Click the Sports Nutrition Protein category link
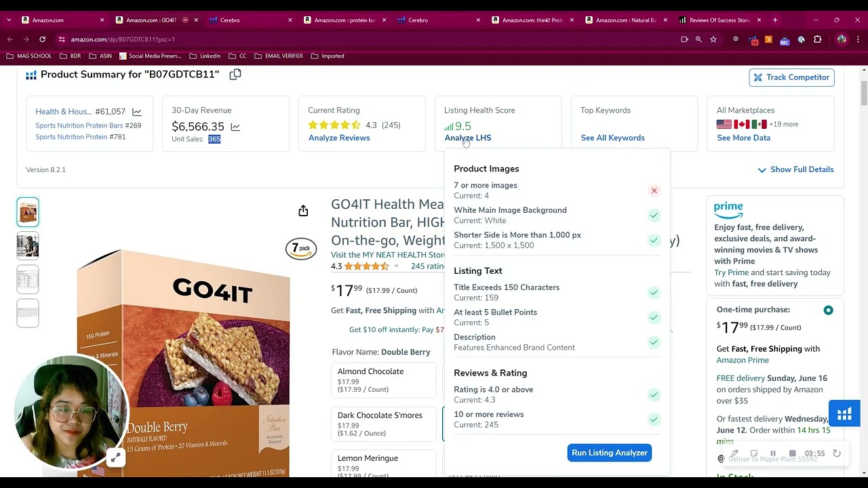Image resolution: width=868 pixels, height=488 pixels. pos(71,137)
